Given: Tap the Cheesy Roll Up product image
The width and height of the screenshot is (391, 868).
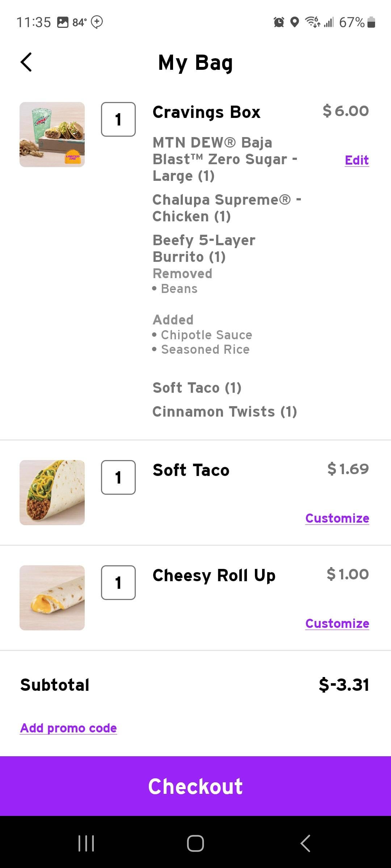Looking at the screenshot, I should point(52,598).
